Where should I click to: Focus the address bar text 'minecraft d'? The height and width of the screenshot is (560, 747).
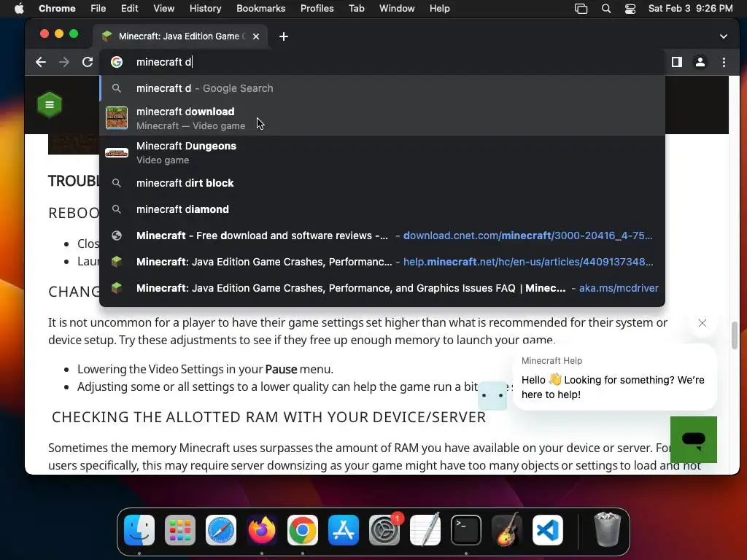pyautogui.click(x=164, y=62)
